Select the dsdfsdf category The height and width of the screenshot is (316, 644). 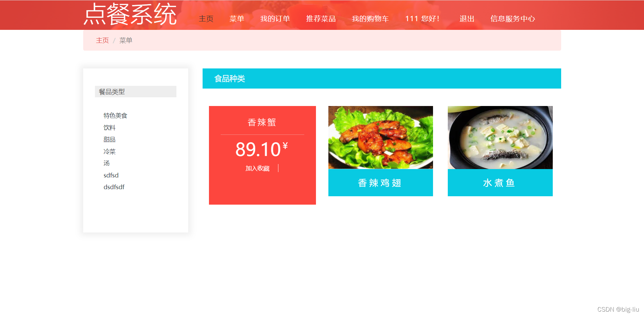point(114,187)
